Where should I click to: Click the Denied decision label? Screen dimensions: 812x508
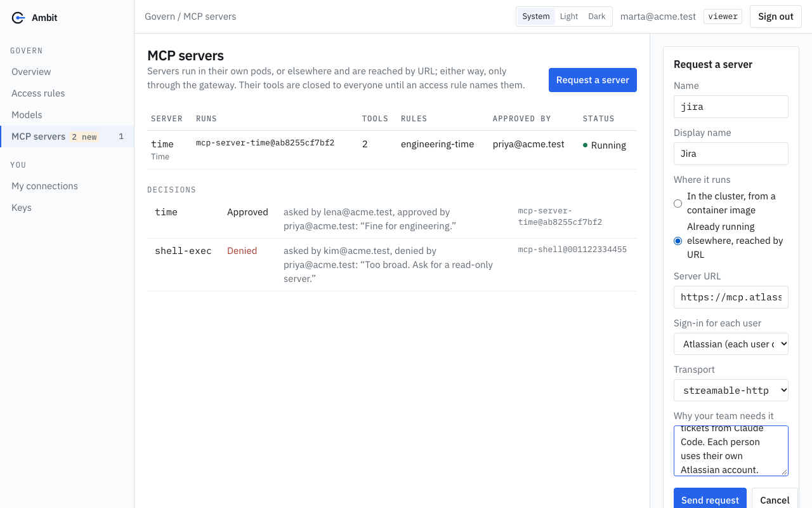point(242,251)
